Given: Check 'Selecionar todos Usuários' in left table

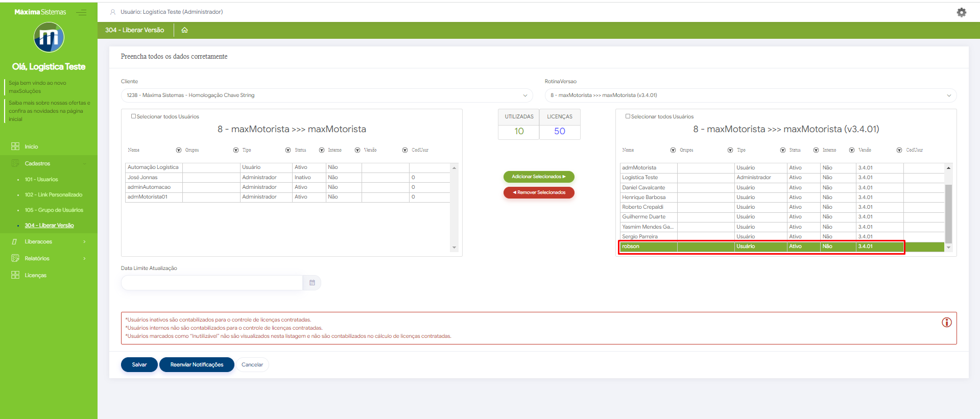Looking at the screenshot, I should tap(134, 116).
